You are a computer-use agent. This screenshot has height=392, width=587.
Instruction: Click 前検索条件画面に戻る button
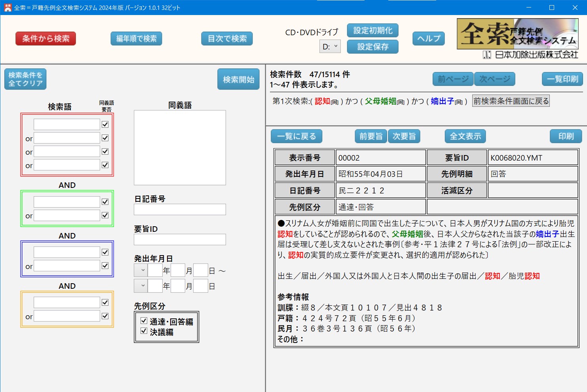[511, 101]
